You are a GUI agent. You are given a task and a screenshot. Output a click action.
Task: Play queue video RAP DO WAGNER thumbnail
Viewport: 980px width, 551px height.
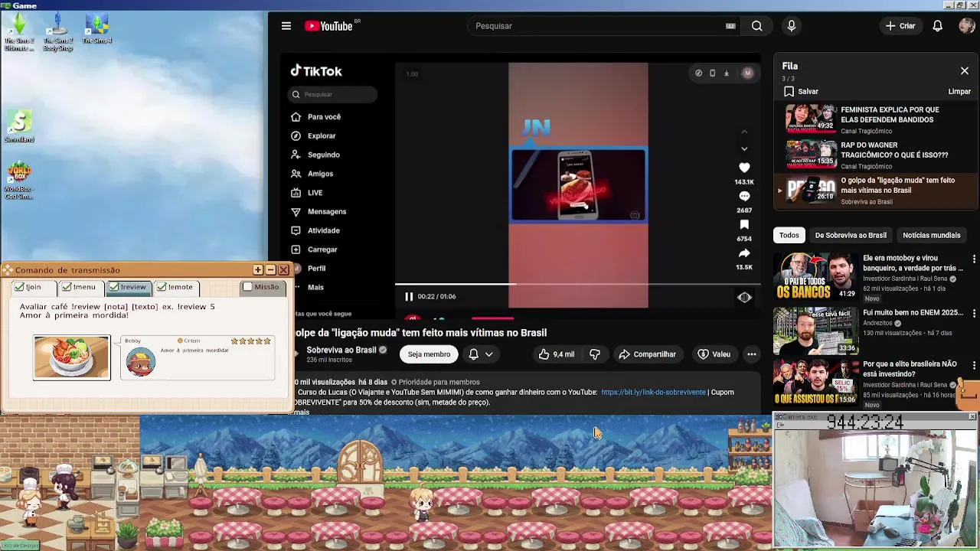pyautogui.click(x=811, y=153)
